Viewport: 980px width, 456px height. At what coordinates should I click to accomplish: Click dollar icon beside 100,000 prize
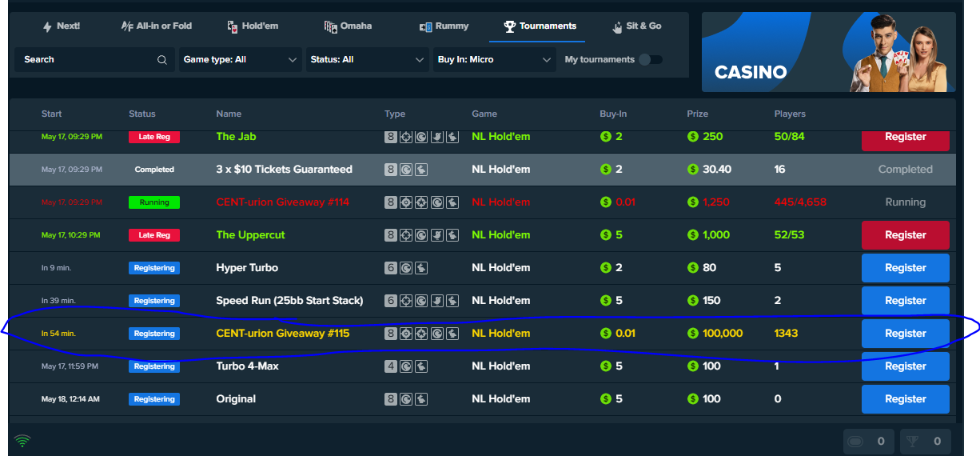tap(693, 334)
